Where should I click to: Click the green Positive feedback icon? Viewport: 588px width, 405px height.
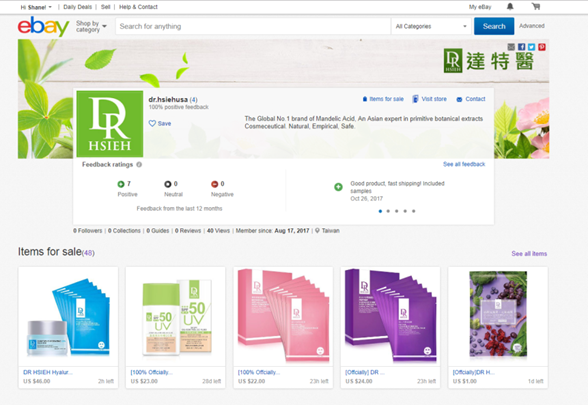coord(121,184)
